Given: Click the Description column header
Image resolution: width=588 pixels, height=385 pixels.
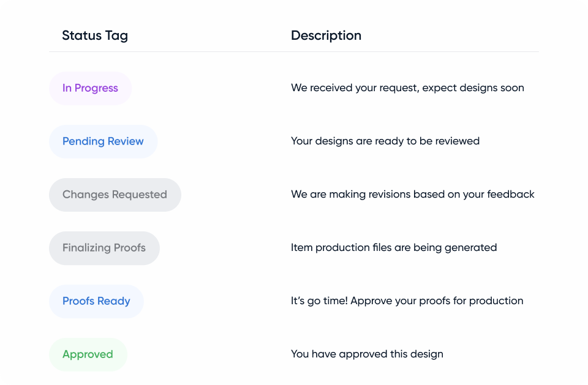Looking at the screenshot, I should 326,36.
